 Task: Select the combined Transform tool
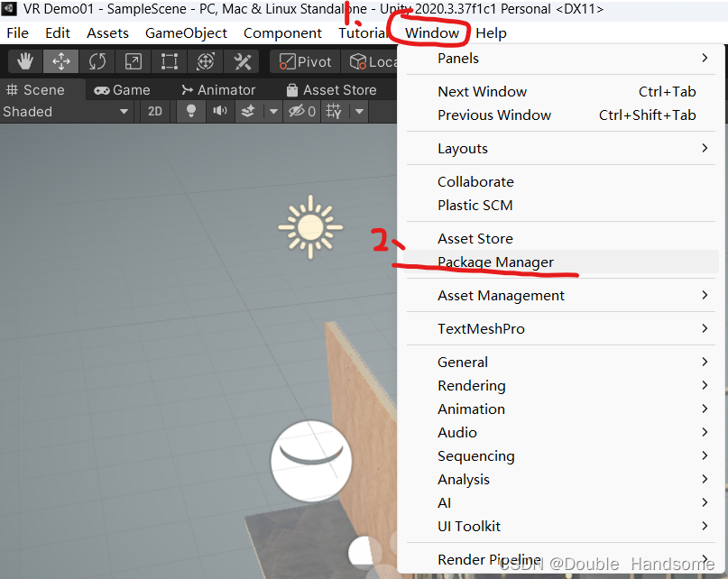point(206,61)
